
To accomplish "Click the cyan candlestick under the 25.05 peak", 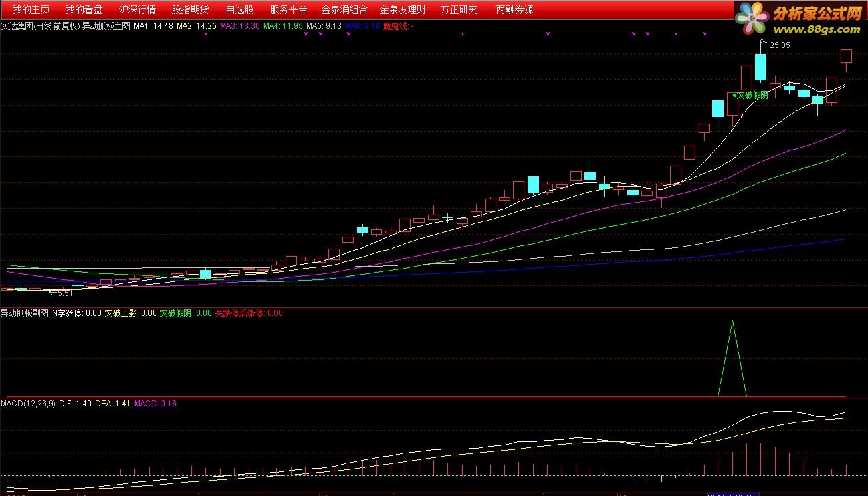I will 760,66.
